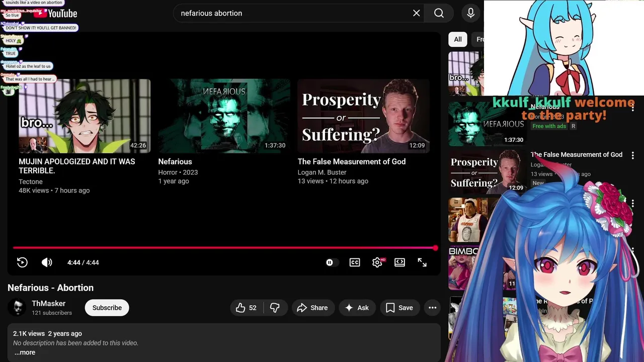This screenshot has height=362, width=644.
Task: Click the '4:44 / 4:44' time display
Action: coord(83,262)
